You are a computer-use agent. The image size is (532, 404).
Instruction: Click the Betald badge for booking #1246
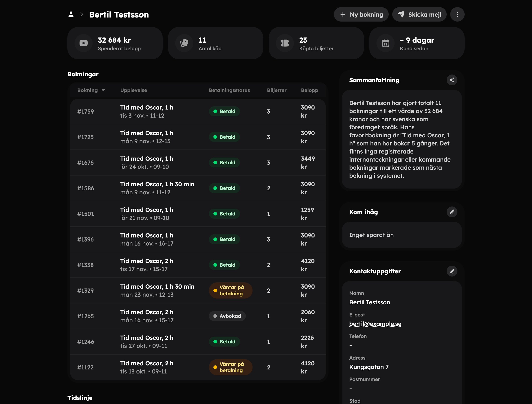tap(224, 342)
